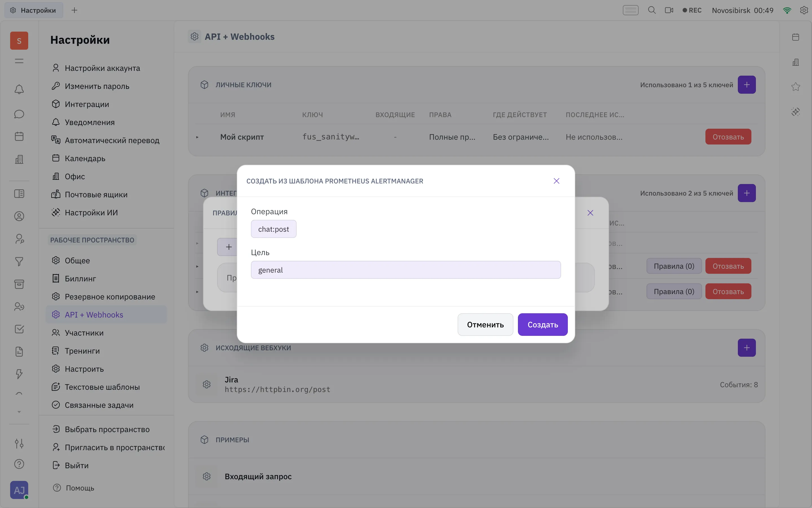Click the help question mark icon in rail
This screenshot has width=812, height=508.
click(19, 464)
